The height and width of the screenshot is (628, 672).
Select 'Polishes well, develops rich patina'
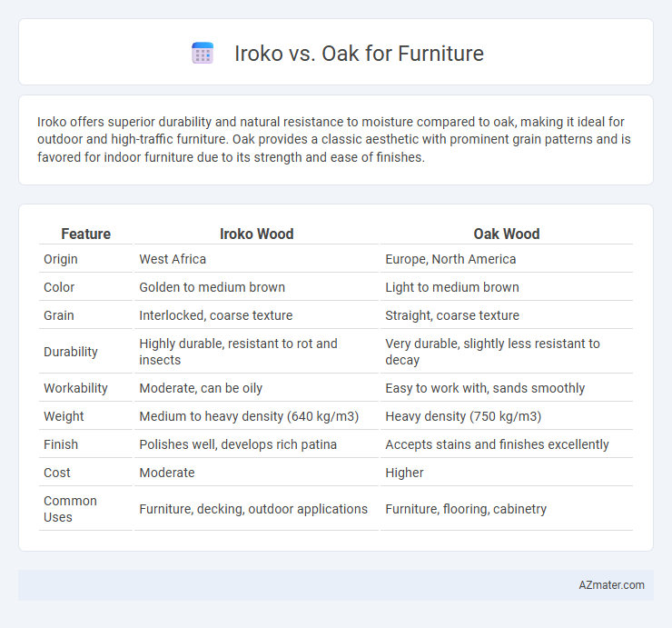238,444
